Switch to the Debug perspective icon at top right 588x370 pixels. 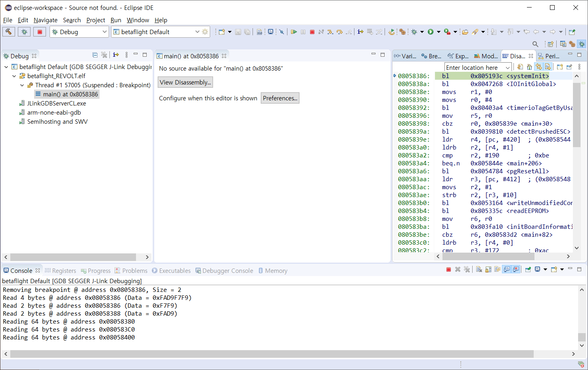[x=582, y=44]
